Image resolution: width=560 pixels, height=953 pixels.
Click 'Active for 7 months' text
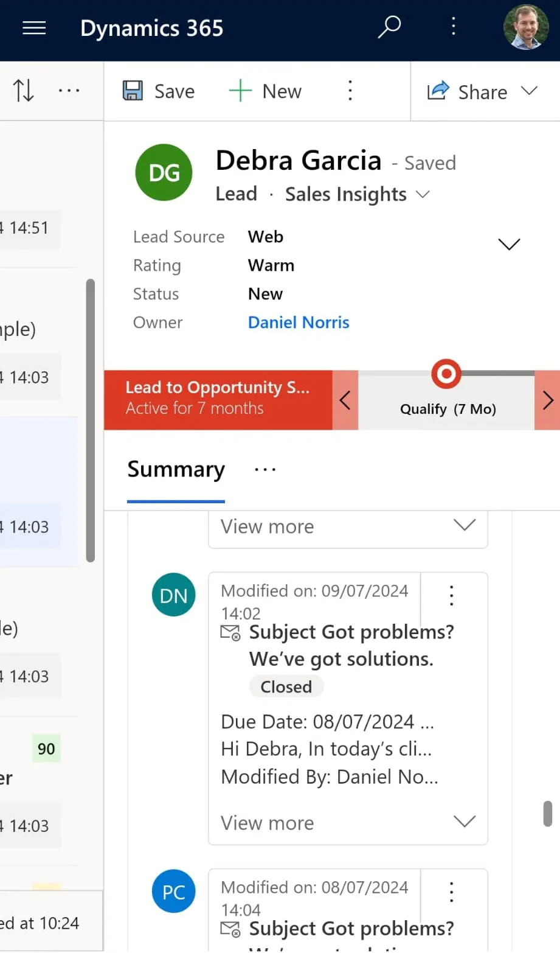coord(195,408)
